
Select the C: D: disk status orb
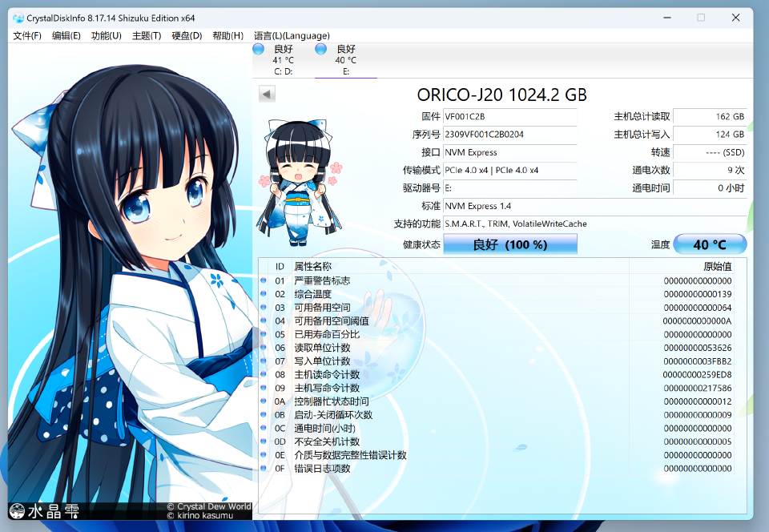click(259, 49)
